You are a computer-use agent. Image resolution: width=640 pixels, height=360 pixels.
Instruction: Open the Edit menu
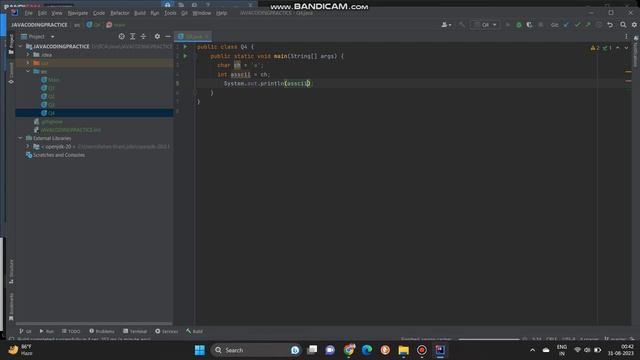point(42,13)
